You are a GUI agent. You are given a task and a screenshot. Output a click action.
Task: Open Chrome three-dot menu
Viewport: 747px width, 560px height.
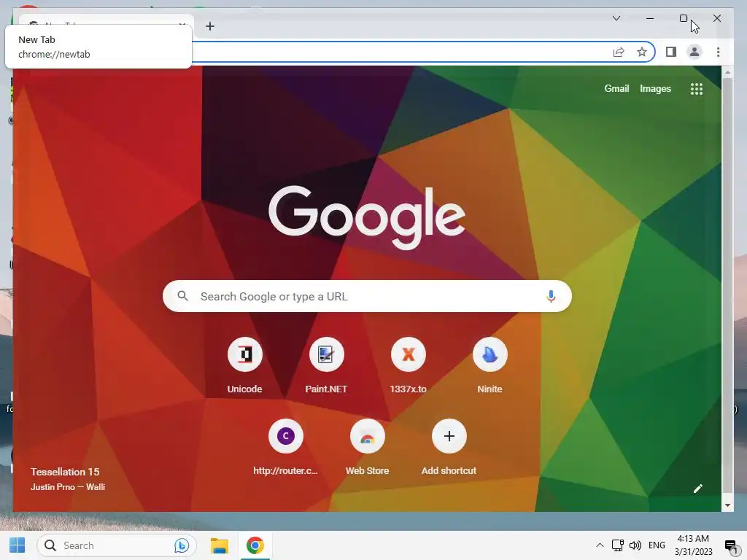[718, 52]
